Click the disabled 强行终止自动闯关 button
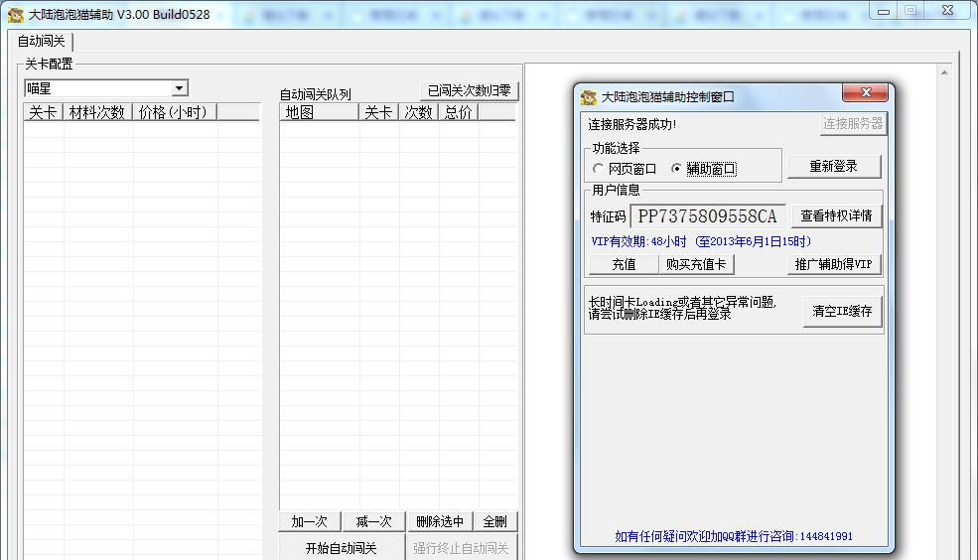Viewport: 978px width, 560px height. 461,547
